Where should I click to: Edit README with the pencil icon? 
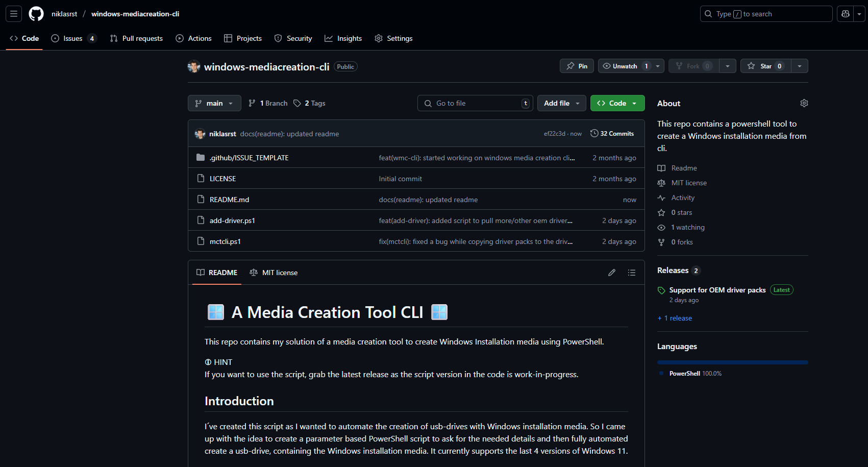612,273
